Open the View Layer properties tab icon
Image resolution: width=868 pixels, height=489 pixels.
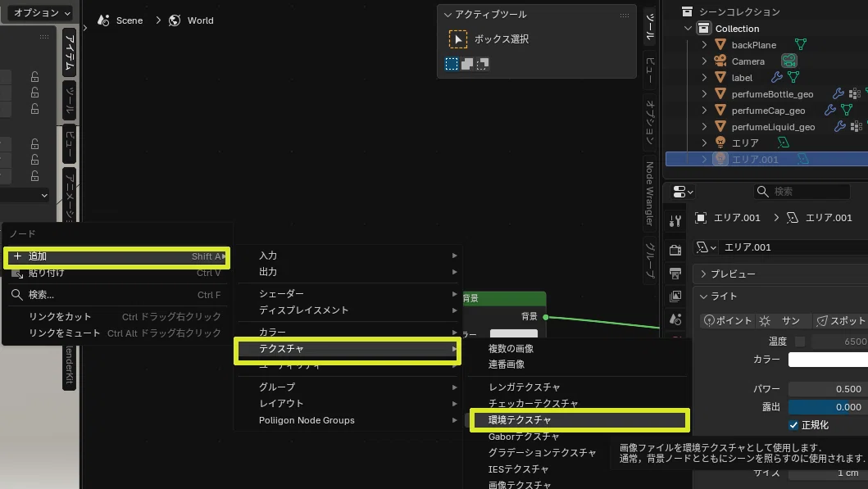tap(675, 297)
